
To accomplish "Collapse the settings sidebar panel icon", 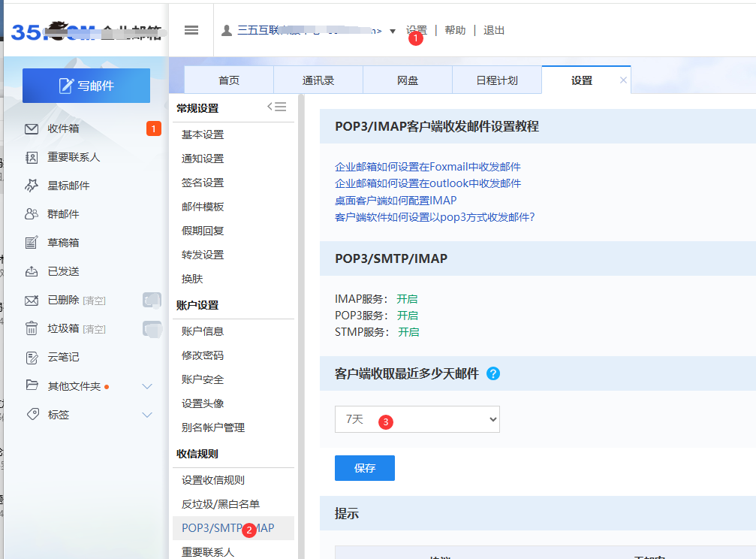I will pos(277,107).
